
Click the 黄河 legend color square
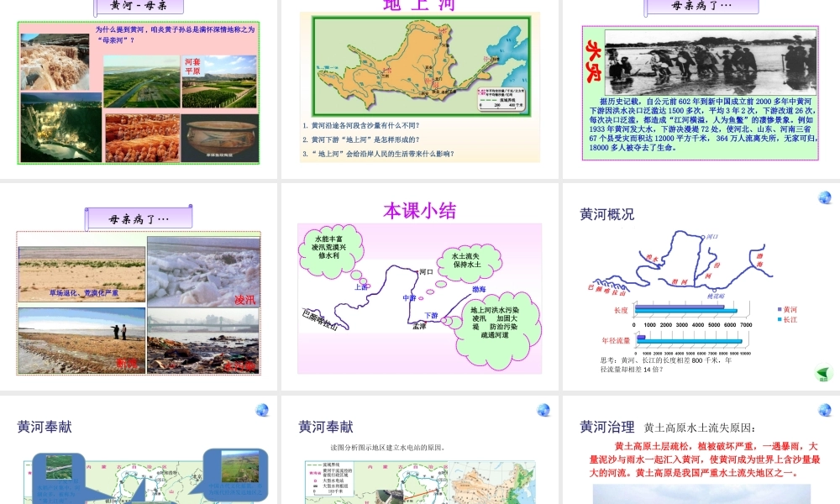point(780,309)
